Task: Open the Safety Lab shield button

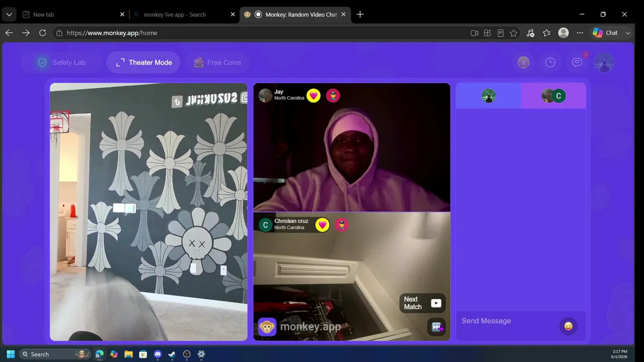Action: coord(61,62)
